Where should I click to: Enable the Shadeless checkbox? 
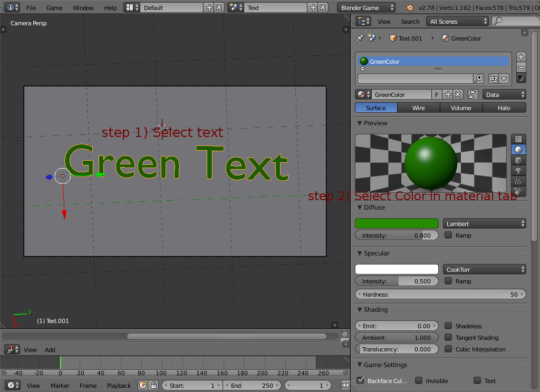click(448, 326)
